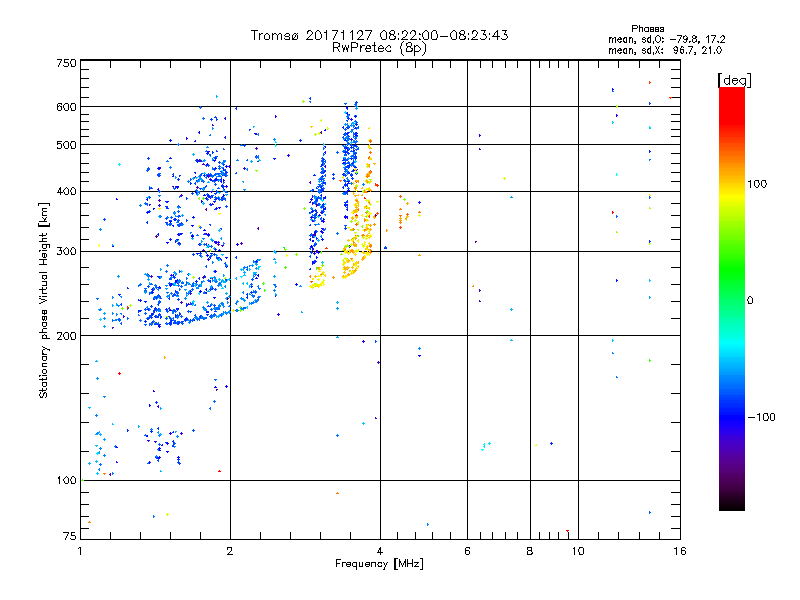Click the "16" frequency axis tick label
Viewport: 800px width, 600px height.
(680, 551)
